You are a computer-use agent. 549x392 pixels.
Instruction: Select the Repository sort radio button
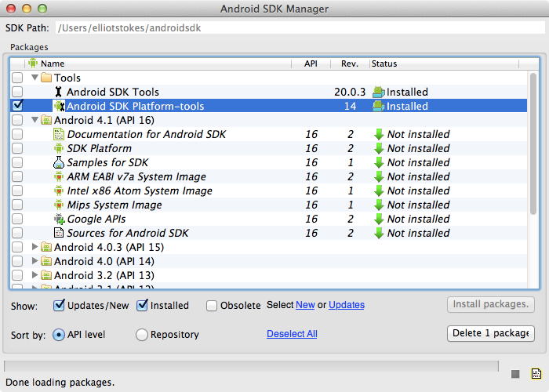click(x=141, y=335)
